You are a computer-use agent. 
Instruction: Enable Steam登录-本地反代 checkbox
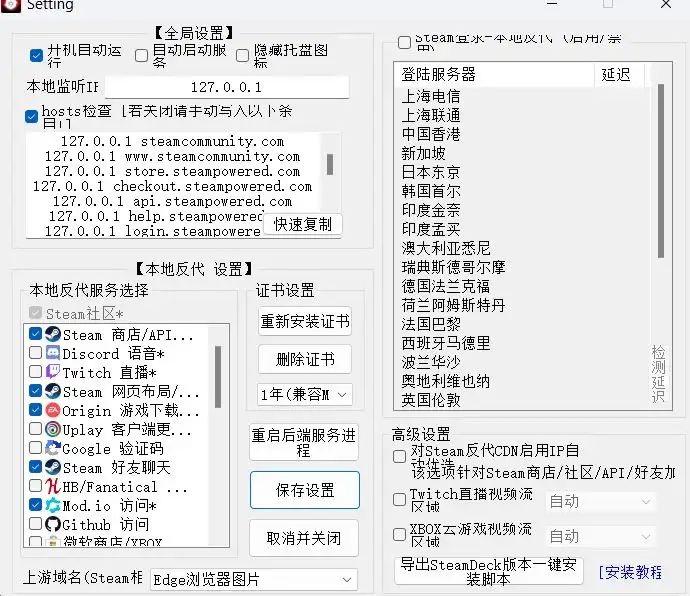[404, 43]
